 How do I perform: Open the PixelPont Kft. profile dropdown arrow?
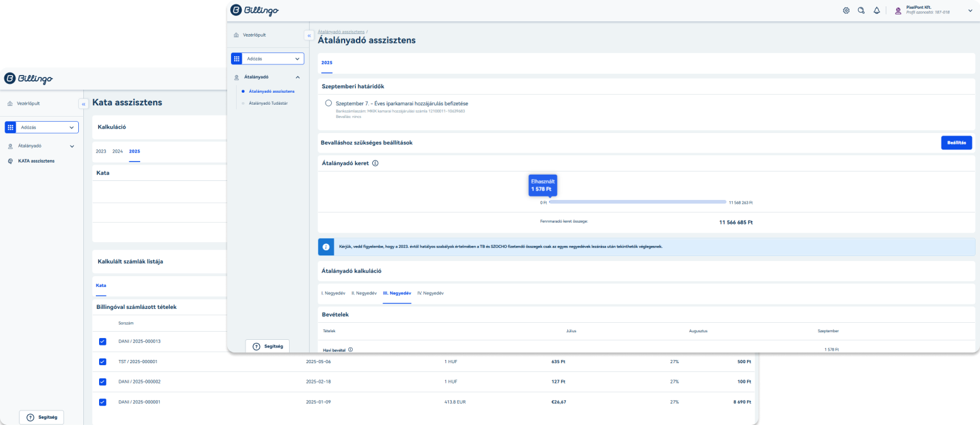click(970, 11)
